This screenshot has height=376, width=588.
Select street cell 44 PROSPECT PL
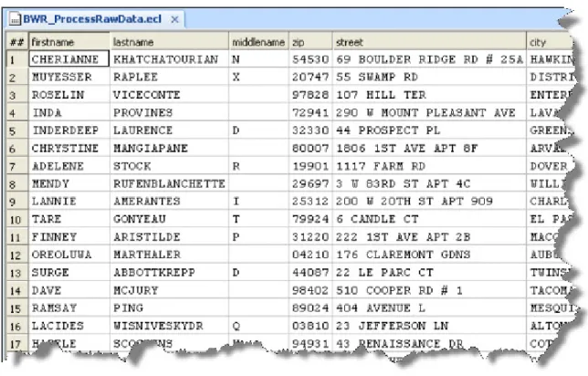pos(430,131)
